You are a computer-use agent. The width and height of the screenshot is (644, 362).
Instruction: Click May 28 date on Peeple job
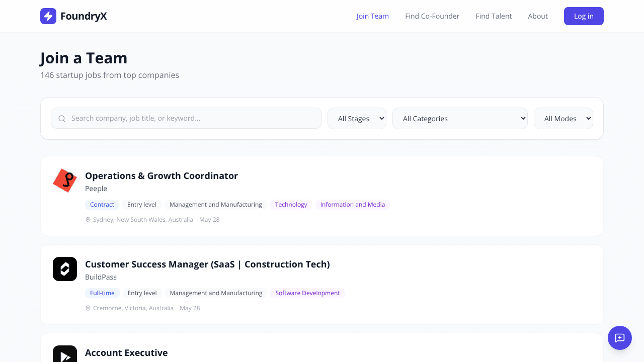(x=209, y=220)
